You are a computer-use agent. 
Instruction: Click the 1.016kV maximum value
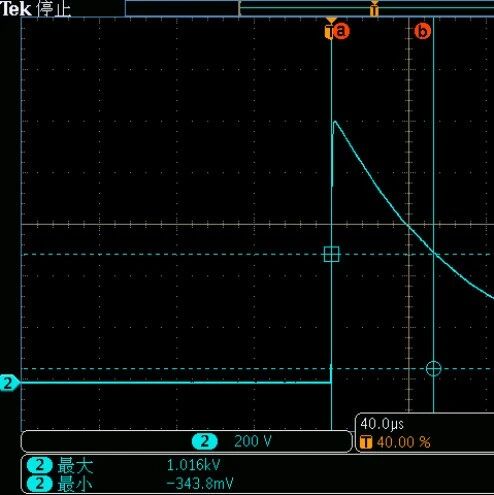click(x=193, y=465)
